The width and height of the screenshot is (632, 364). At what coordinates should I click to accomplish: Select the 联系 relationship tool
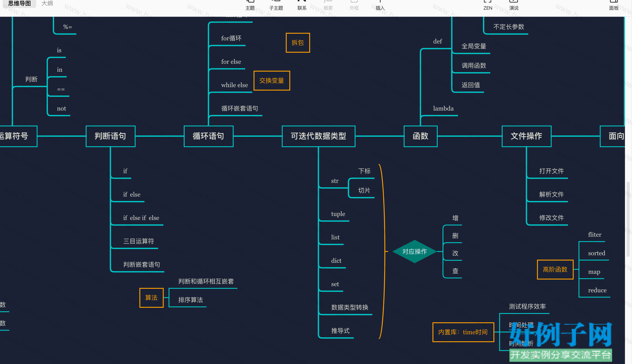coord(302,6)
